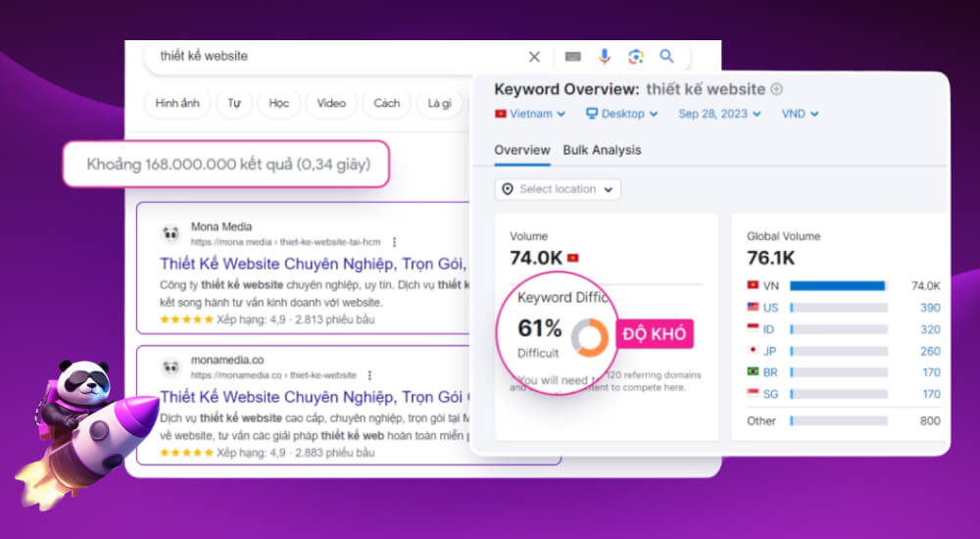Clear the search box with the X icon
This screenshot has height=539, width=980.
[x=534, y=57]
